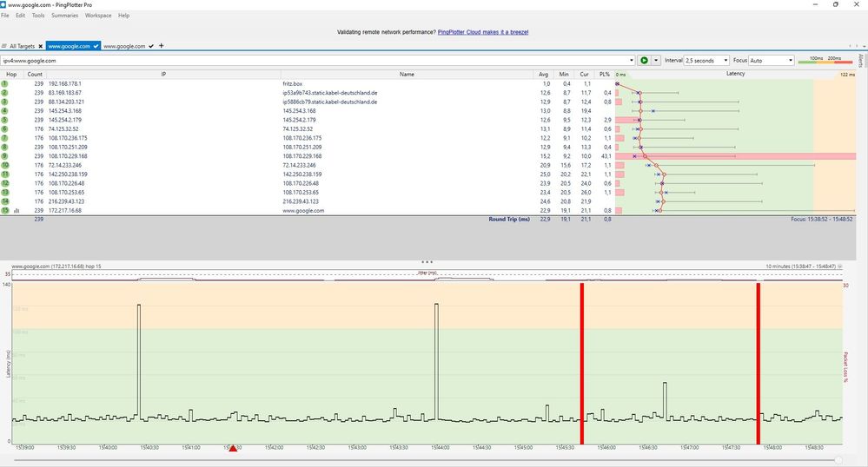The height and width of the screenshot is (467, 868).
Task: Start tracing with the green play button
Action: [644, 60]
